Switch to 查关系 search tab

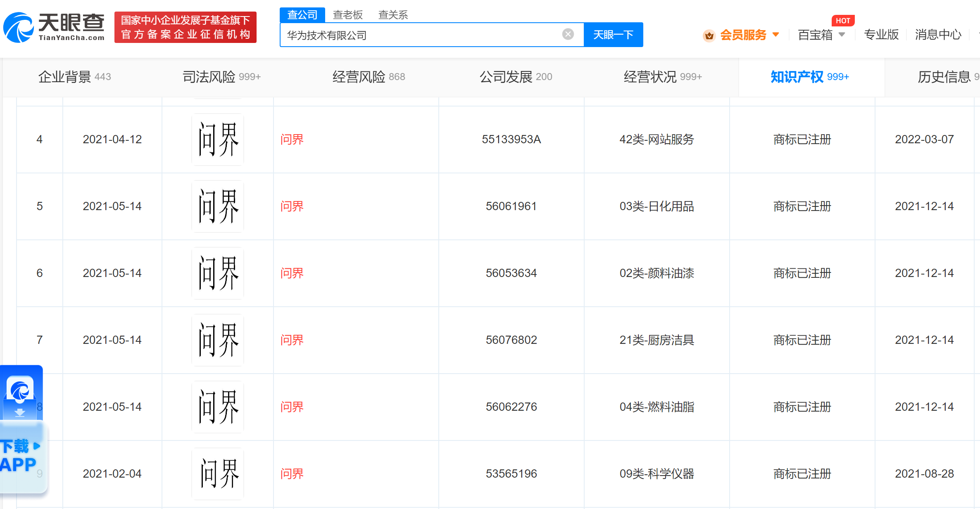tap(393, 15)
